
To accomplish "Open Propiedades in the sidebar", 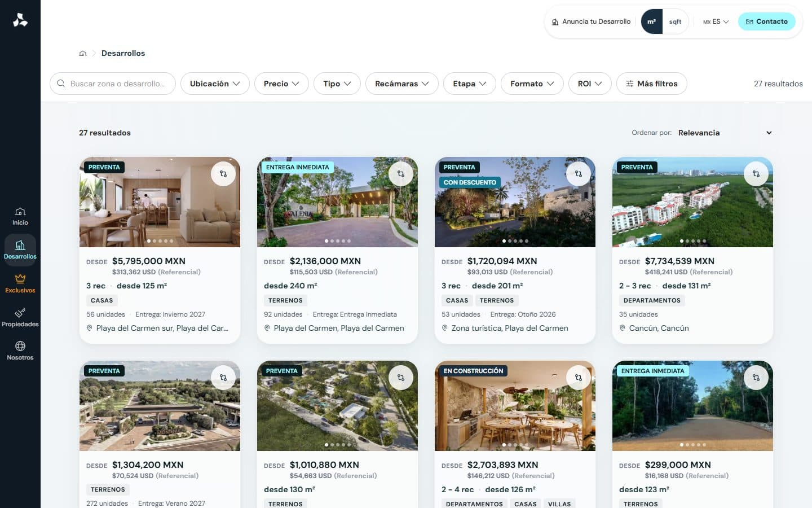I will coord(20,317).
